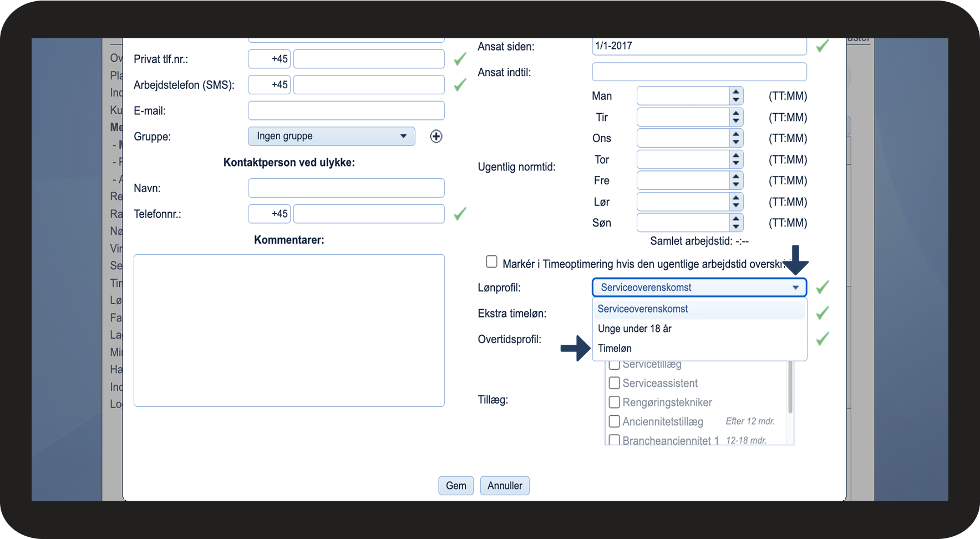Click green checkmark beside contact Telefonnr.
The width and height of the screenshot is (980, 539).
[x=460, y=214]
